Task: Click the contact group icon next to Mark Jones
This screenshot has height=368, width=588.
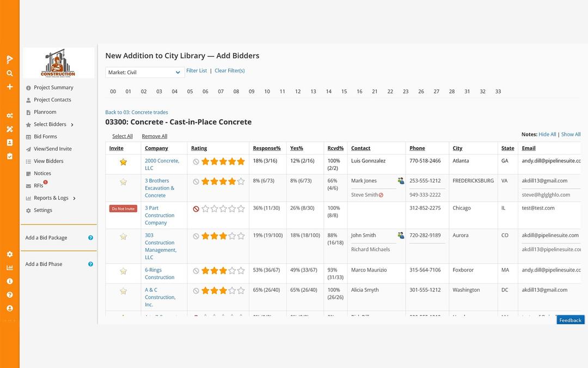Action: click(401, 180)
